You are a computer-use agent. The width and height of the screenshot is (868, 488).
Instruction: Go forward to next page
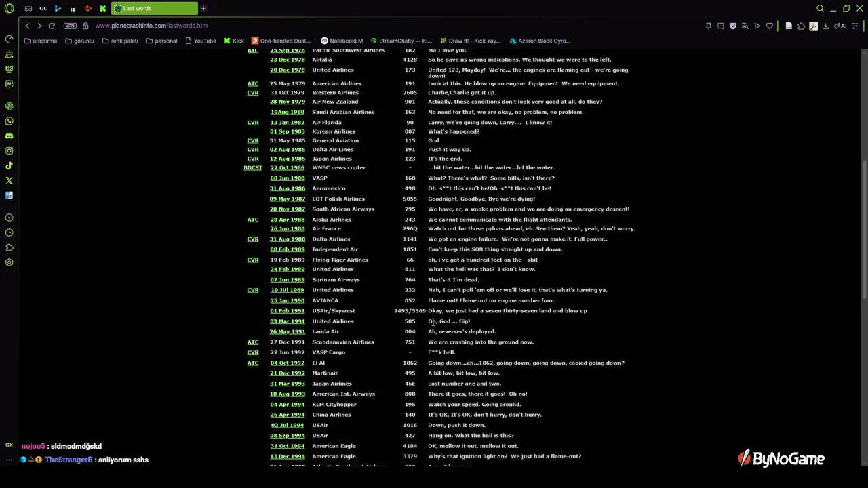tap(39, 26)
